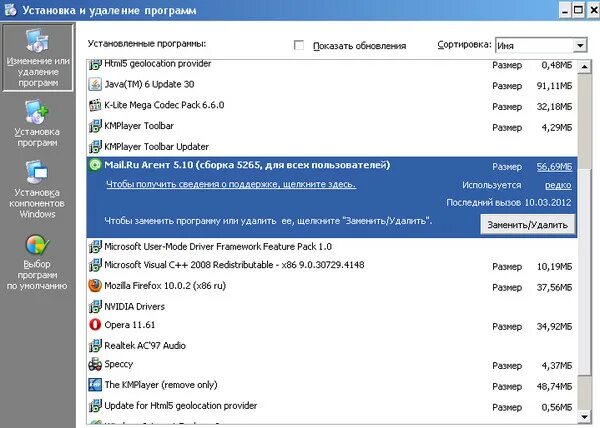Click the Microsoft Visual C++ 2008 icon
The width and height of the screenshot is (600, 428).
pos(95,265)
